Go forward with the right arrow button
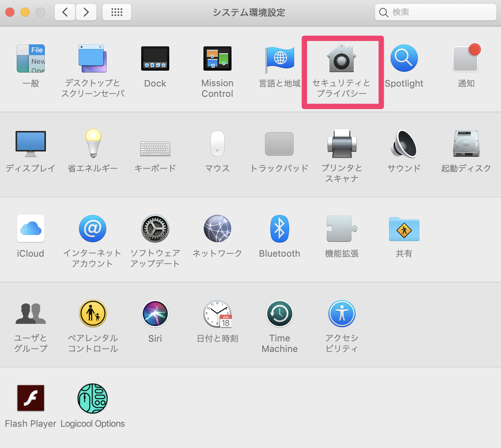This screenshot has height=448, width=501. coord(86,12)
